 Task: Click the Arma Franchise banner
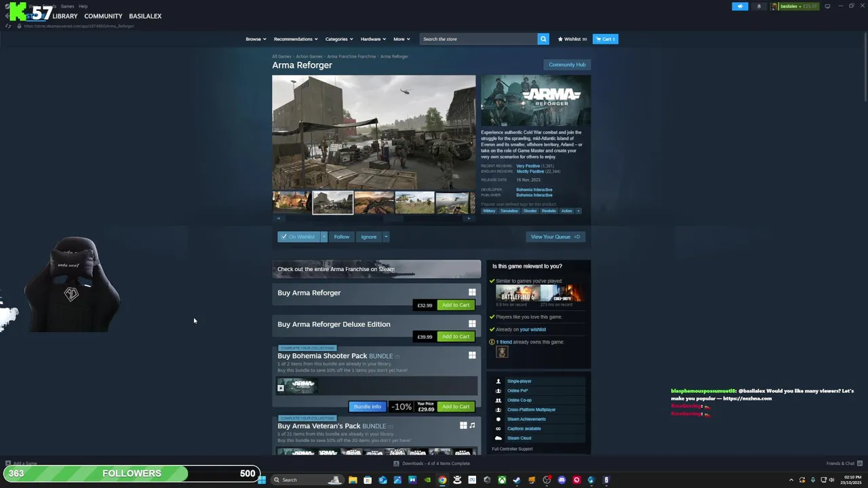[376, 269]
